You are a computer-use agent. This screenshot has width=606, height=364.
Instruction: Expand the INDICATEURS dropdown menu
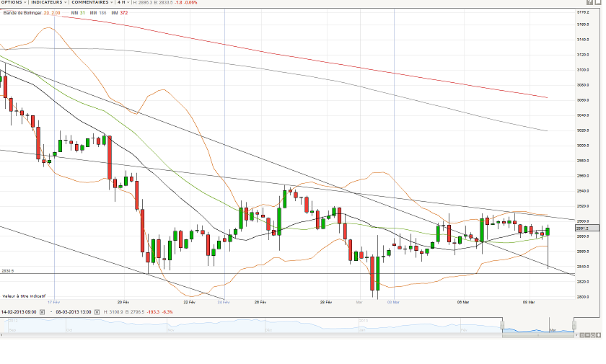click(x=50, y=3)
